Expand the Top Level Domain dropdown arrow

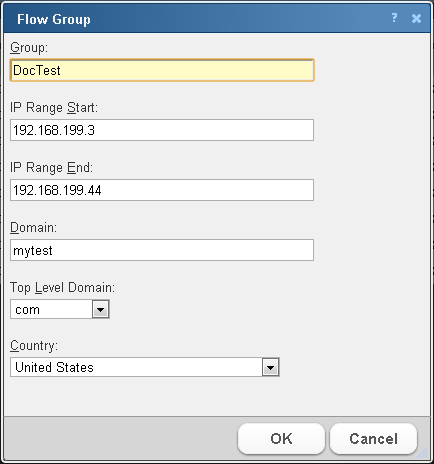[x=100, y=310]
